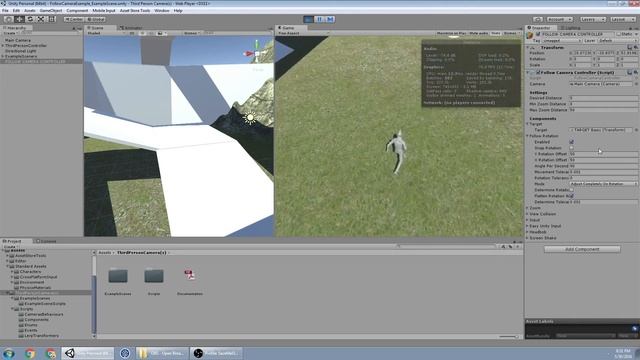Toggle the Global handle rotation button
The width and height of the screenshot is (640, 360).
(96, 19)
